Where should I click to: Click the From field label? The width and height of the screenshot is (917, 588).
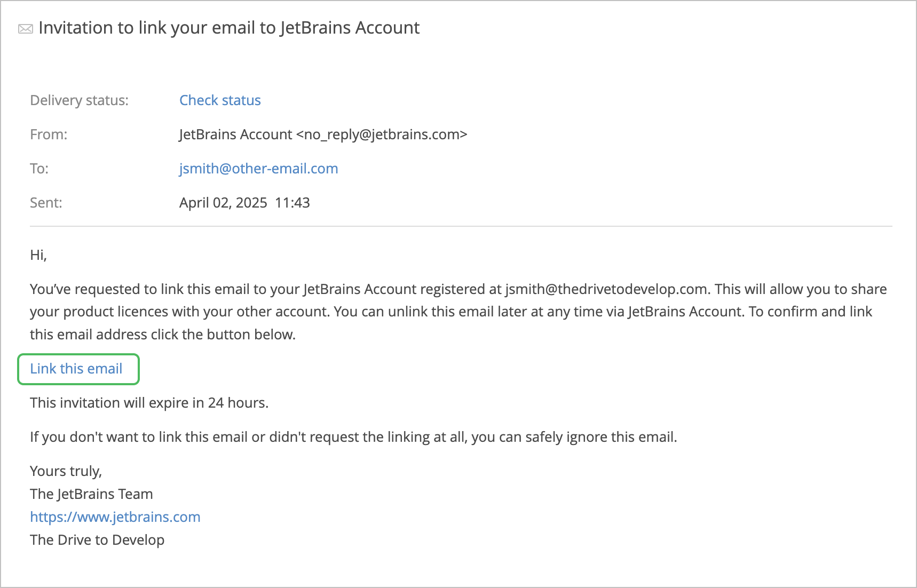tap(49, 134)
